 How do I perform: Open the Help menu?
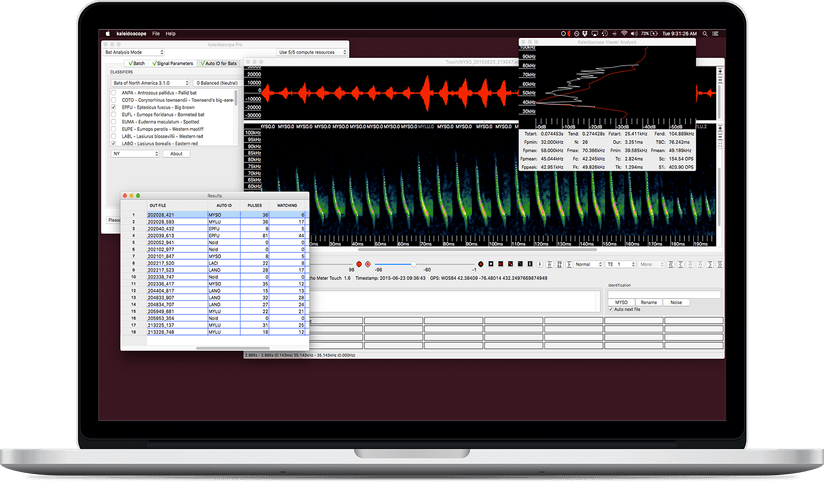tap(170, 34)
